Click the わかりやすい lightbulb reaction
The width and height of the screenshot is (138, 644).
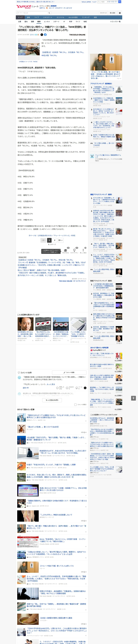(74, 251)
